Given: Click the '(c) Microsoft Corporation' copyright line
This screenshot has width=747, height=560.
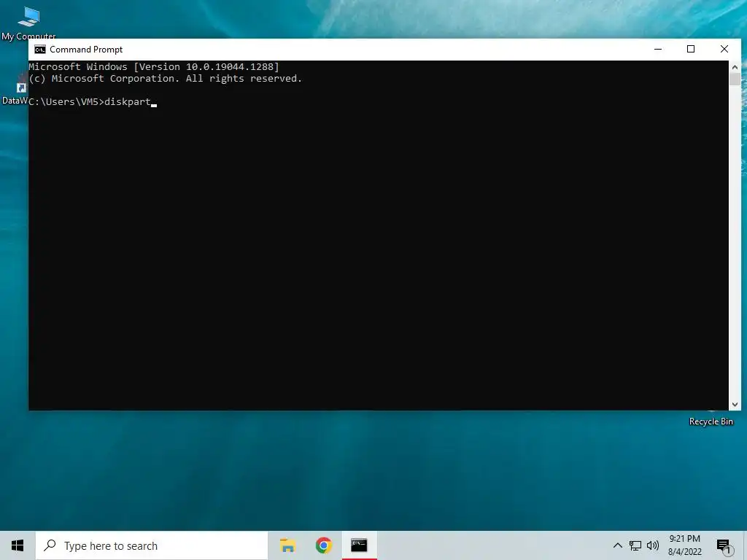Looking at the screenshot, I should (x=166, y=79).
